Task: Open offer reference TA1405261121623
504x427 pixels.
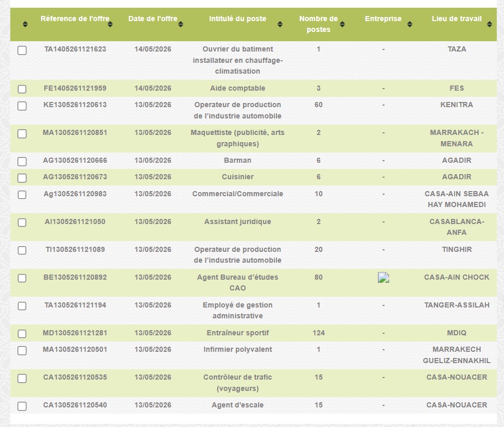Action: (75, 49)
